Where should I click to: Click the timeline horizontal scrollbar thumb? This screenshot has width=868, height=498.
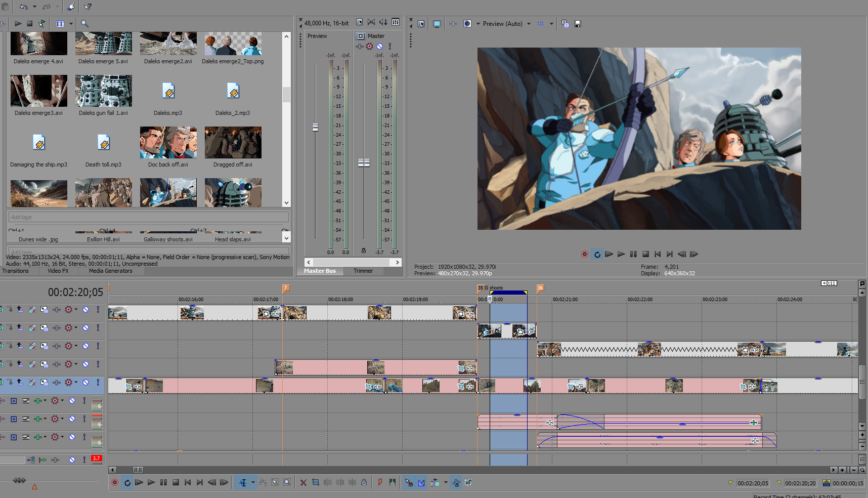tap(138, 470)
